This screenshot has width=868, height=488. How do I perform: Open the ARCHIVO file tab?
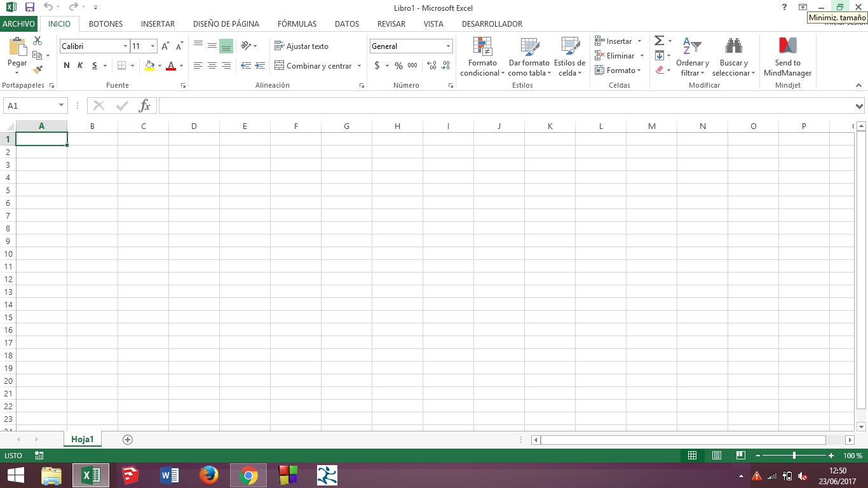19,24
